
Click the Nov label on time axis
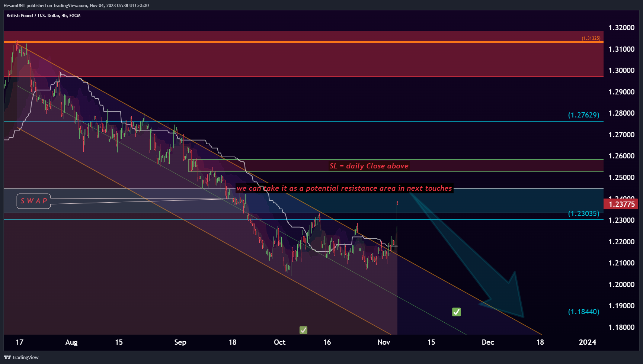pyautogui.click(x=384, y=342)
